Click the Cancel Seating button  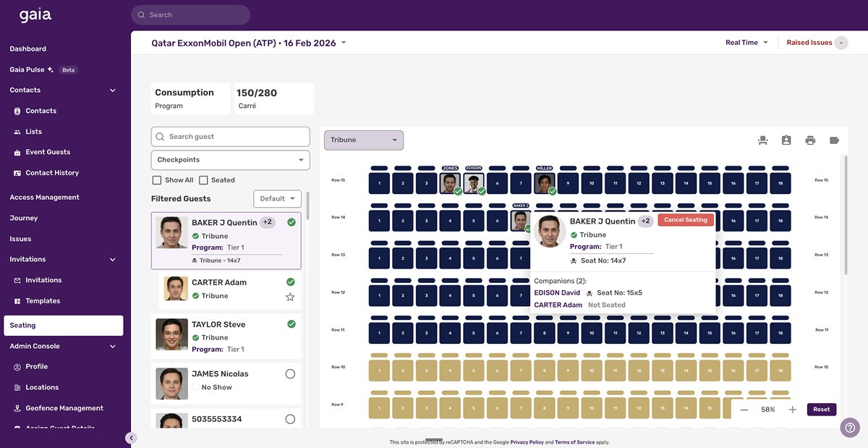click(x=685, y=219)
